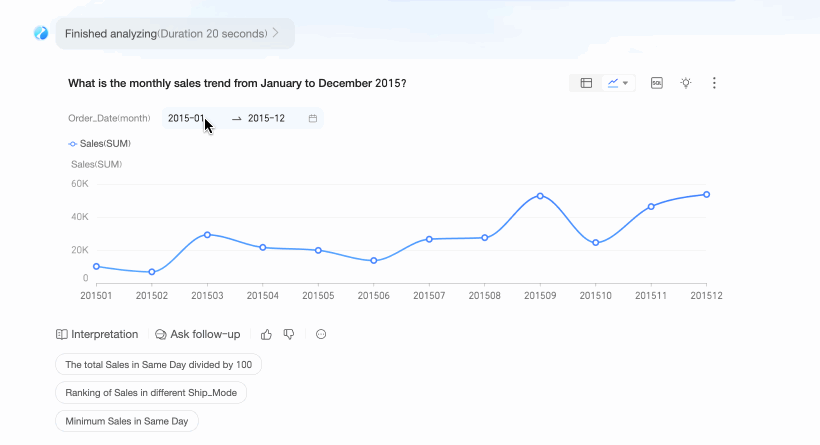Click the 201507 x-axis label

click(429, 295)
